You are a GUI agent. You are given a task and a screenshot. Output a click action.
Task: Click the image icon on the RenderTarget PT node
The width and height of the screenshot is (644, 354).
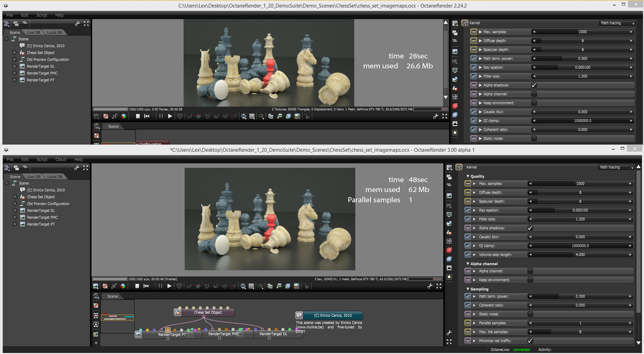click(138, 335)
